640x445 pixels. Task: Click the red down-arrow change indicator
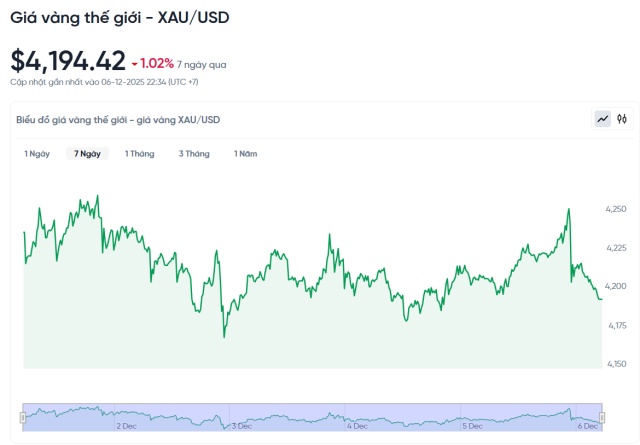(135, 63)
